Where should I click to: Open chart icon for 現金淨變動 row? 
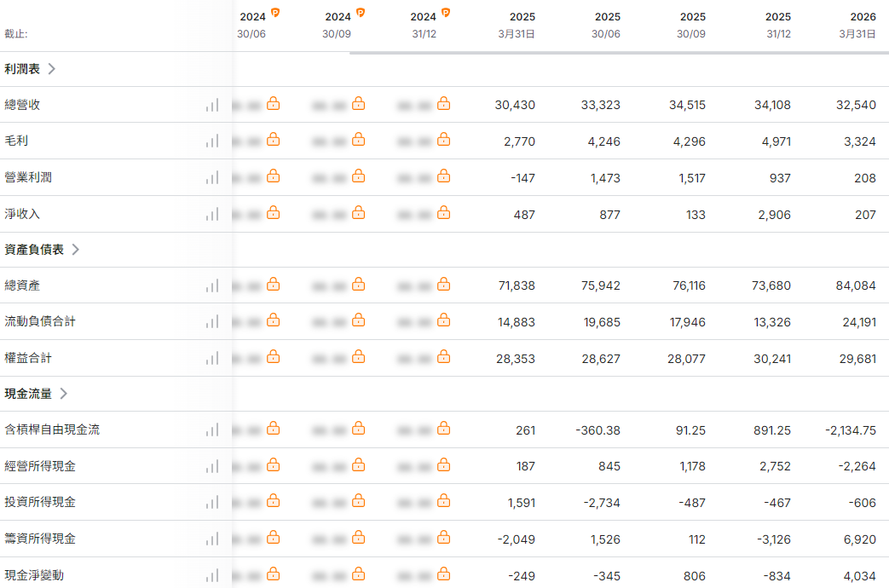(212, 575)
